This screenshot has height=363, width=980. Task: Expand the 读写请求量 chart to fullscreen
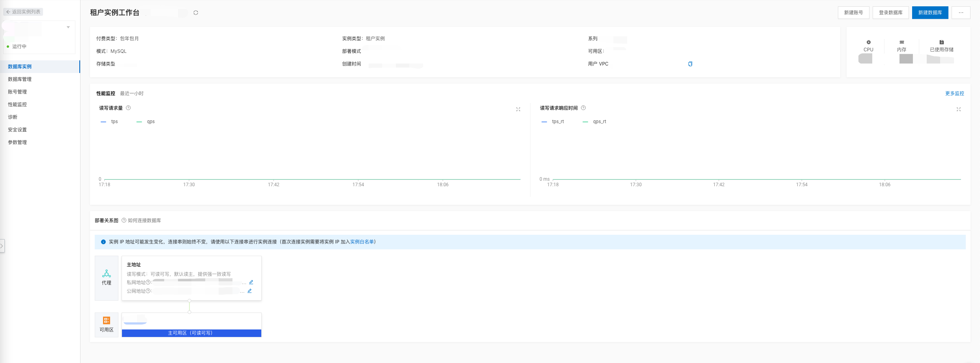tap(518, 109)
